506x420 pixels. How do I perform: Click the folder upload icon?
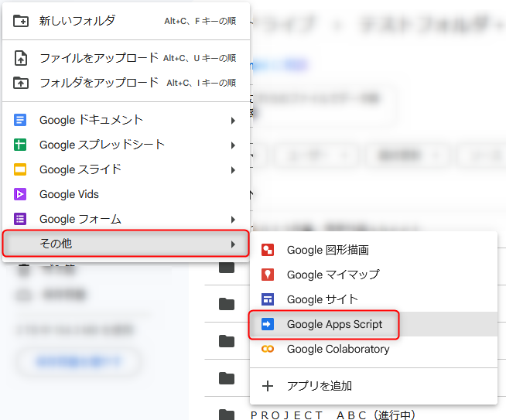pos(21,83)
